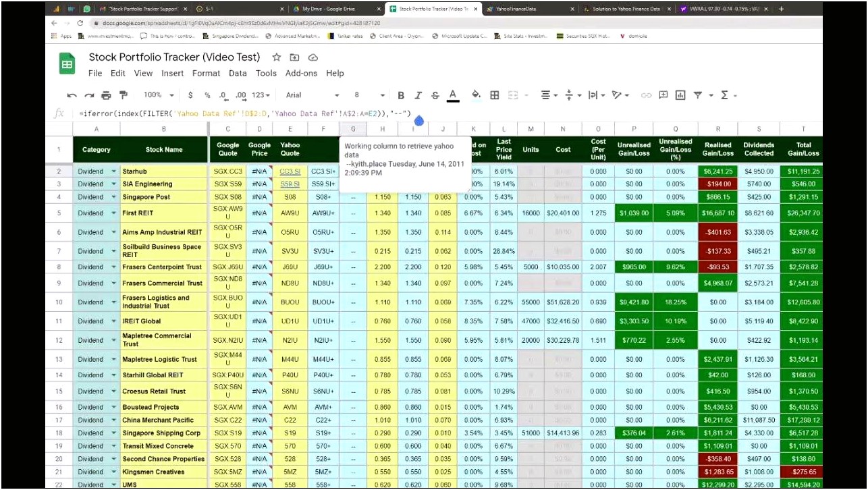Image resolution: width=868 pixels, height=490 pixels.
Task: Open the File menu
Action: pyautogui.click(x=95, y=73)
